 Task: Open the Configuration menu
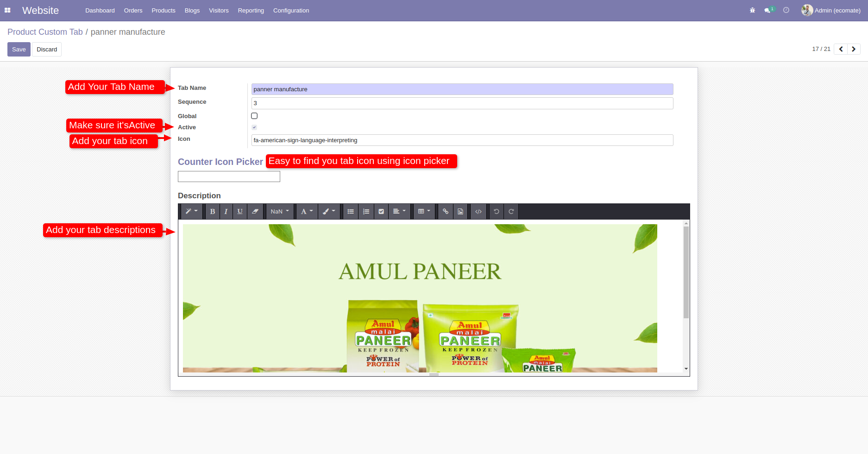[291, 10]
